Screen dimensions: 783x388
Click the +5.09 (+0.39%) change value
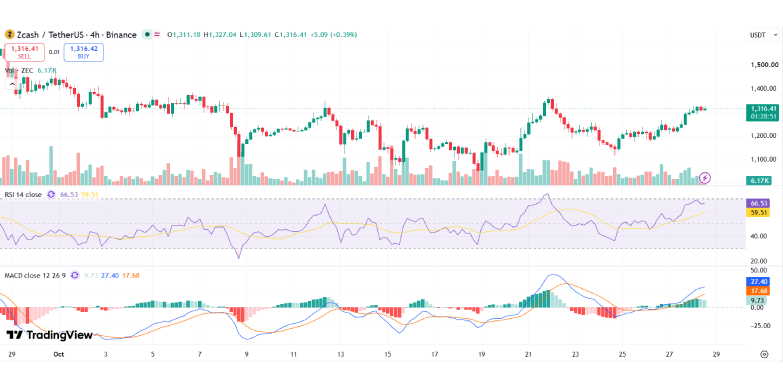pyautogui.click(x=334, y=34)
